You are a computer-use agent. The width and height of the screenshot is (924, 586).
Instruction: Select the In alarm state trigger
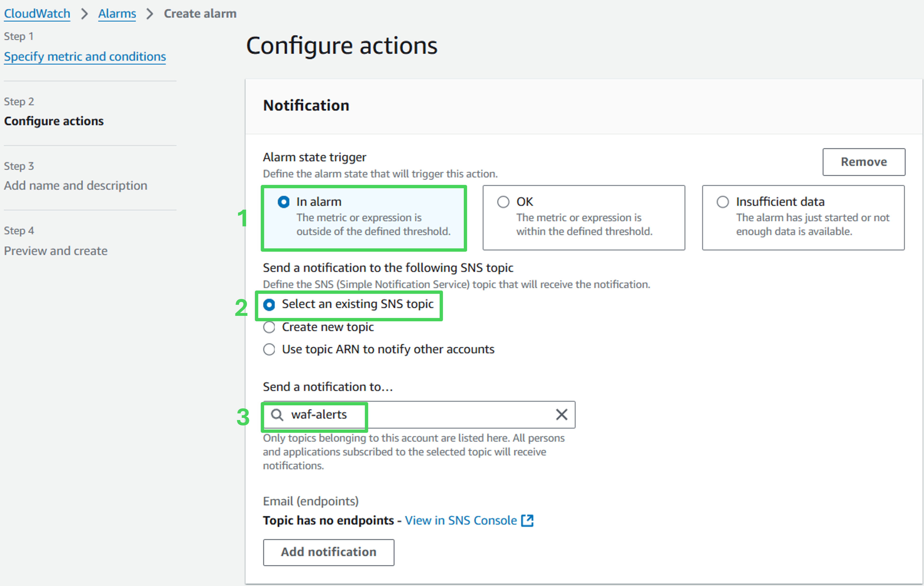click(283, 202)
